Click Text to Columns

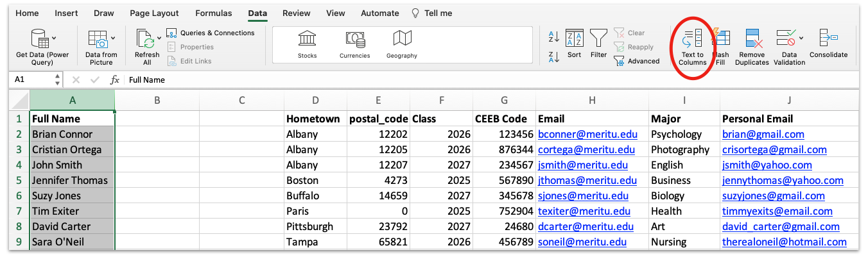pyautogui.click(x=693, y=47)
